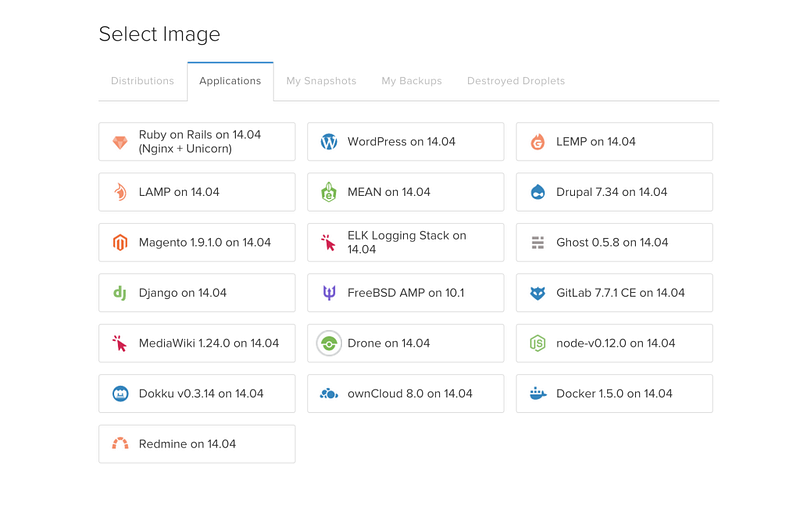Pick the Docker 1.5.0 on 14.04 label
Image resolution: width=800 pixels, height=505 pixels.
click(614, 394)
